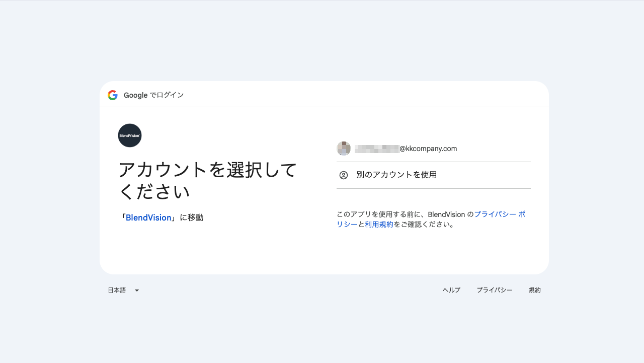Choose the @kkcompany.com account
Image resolution: width=644 pixels, height=363 pixels.
(434, 149)
